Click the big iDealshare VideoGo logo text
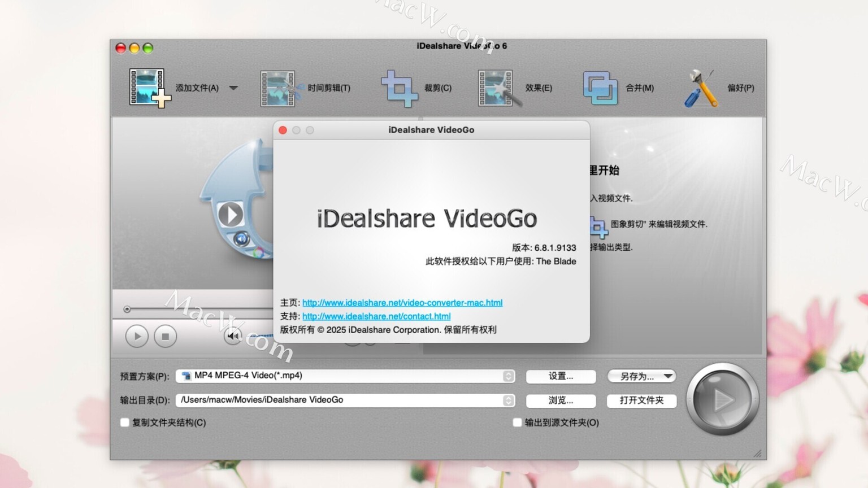Viewport: 868px width, 488px height. [x=427, y=219]
